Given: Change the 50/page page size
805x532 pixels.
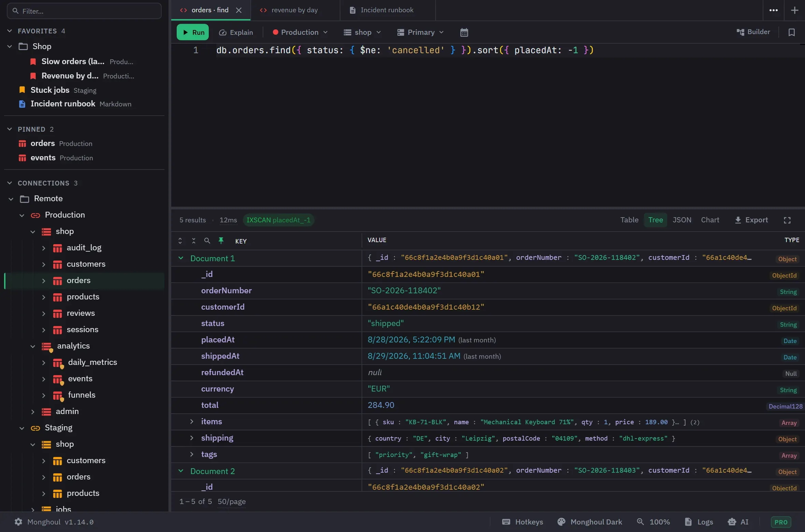Looking at the screenshot, I should (232, 501).
